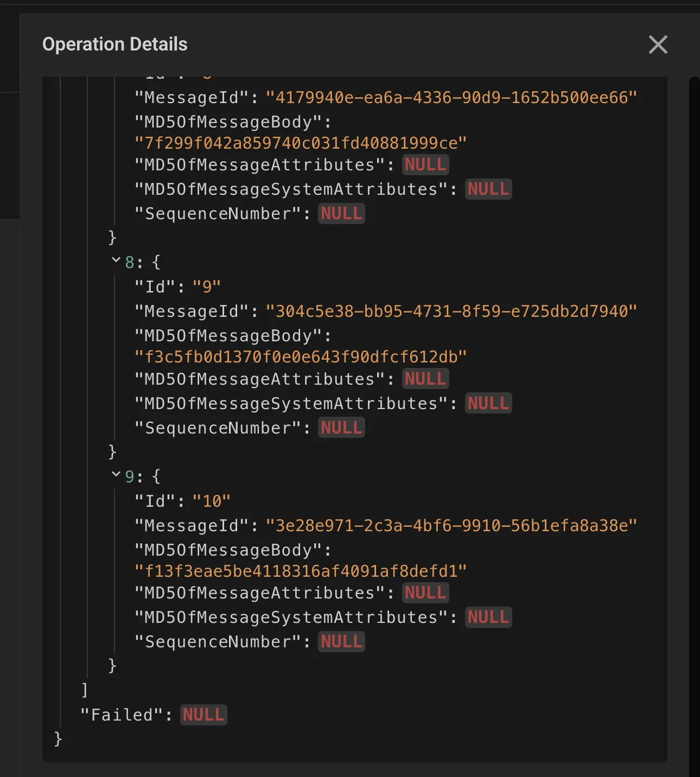The height and width of the screenshot is (777, 700).
Task: Close the Operation Details dialog
Action: tap(658, 44)
